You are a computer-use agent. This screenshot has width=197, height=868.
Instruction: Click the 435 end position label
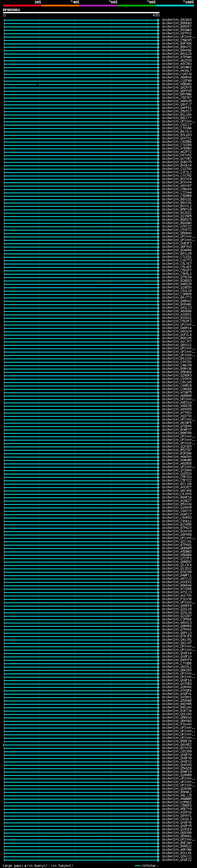[155, 15]
